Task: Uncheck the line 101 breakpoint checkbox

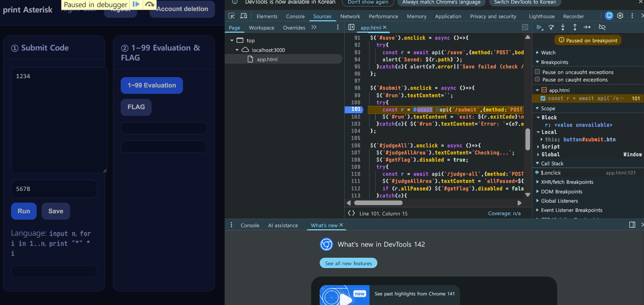Action: 543,98
